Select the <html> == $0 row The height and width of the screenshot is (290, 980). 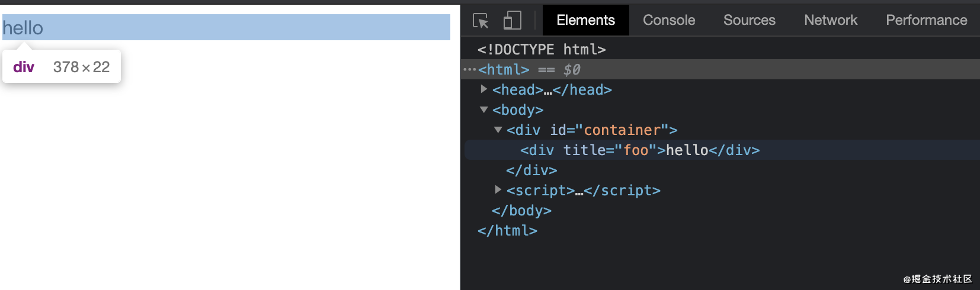720,69
